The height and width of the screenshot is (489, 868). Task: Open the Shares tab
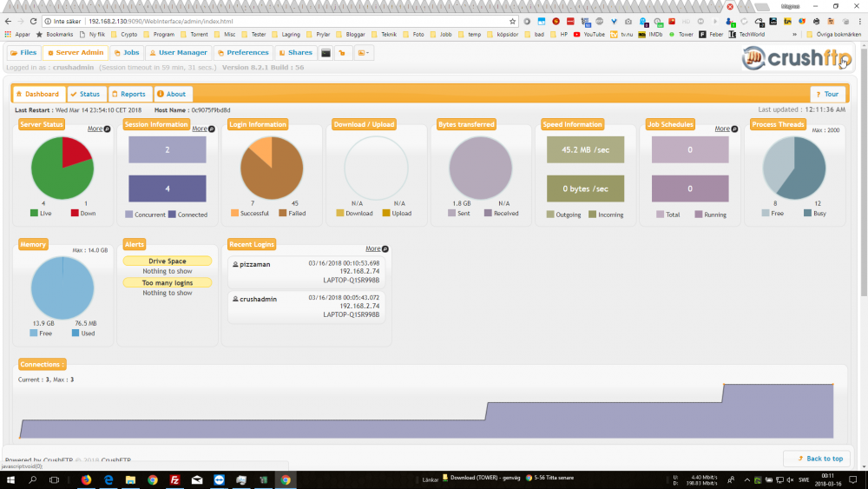tap(296, 53)
